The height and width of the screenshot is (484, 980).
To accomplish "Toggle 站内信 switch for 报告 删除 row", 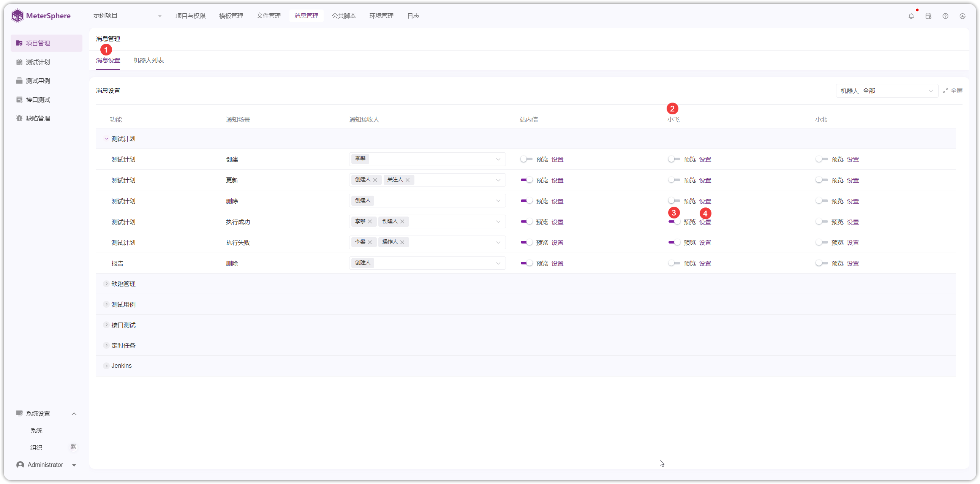I will tap(526, 263).
